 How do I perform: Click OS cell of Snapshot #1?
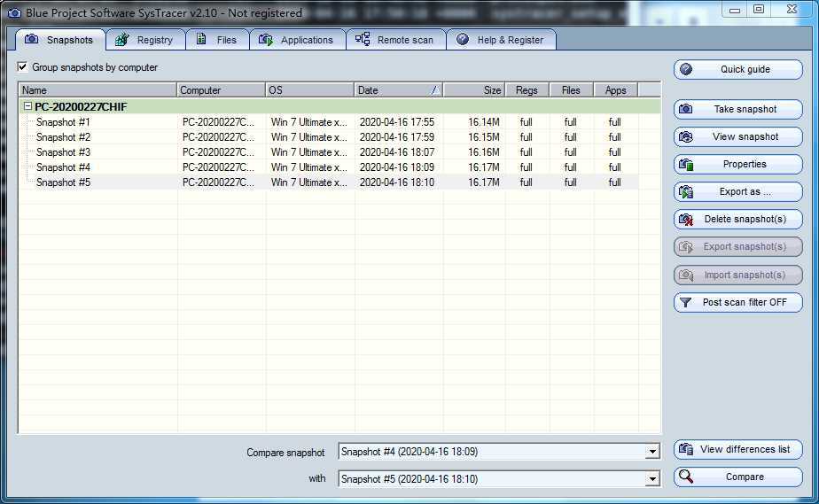pos(308,122)
